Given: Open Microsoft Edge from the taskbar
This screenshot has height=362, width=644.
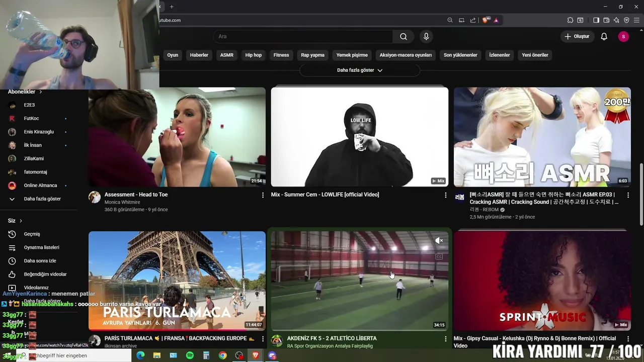Looking at the screenshot, I should (x=140, y=355).
